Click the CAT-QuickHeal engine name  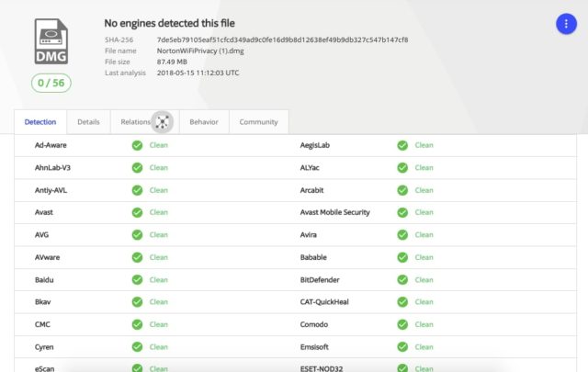point(324,302)
